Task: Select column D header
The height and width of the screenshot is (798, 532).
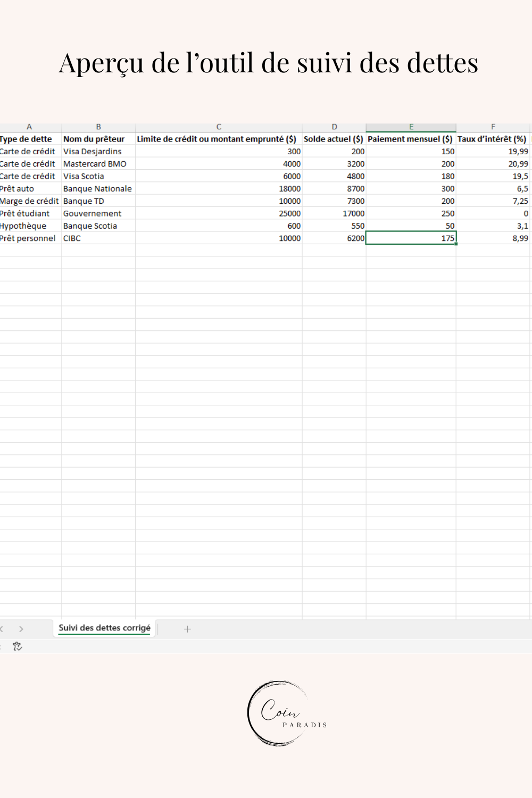Action: pyautogui.click(x=334, y=127)
